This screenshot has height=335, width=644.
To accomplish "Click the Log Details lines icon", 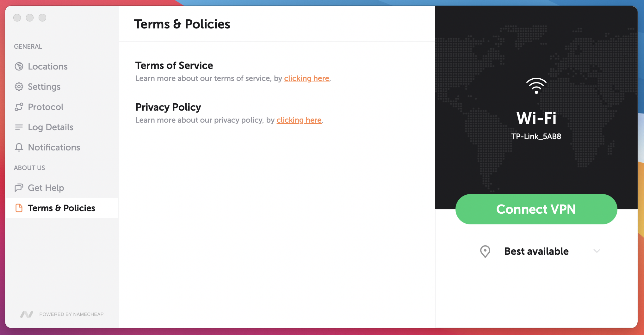I will click(x=19, y=127).
